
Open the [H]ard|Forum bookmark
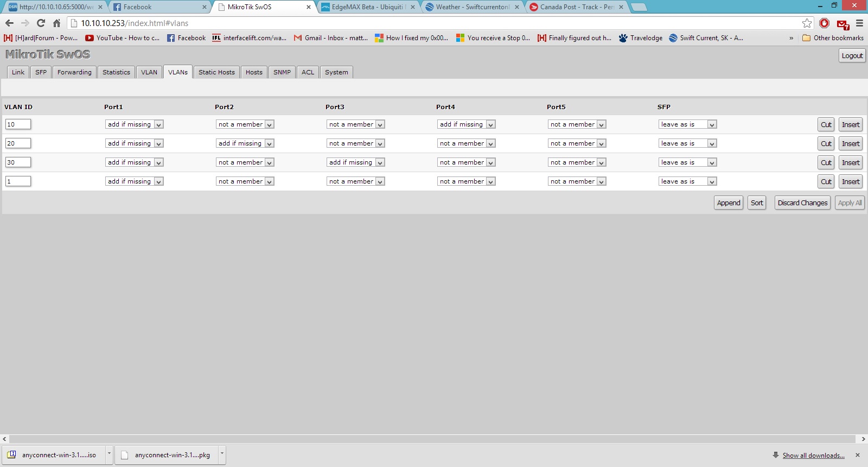coord(41,38)
